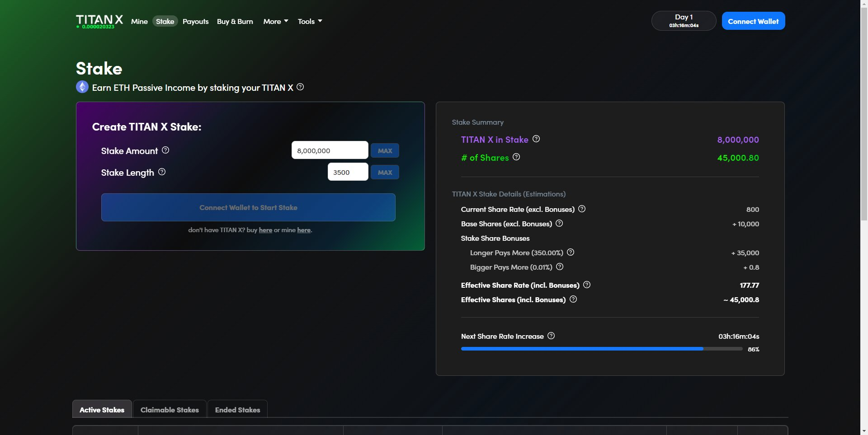Go to the Mine page

pyautogui.click(x=139, y=21)
